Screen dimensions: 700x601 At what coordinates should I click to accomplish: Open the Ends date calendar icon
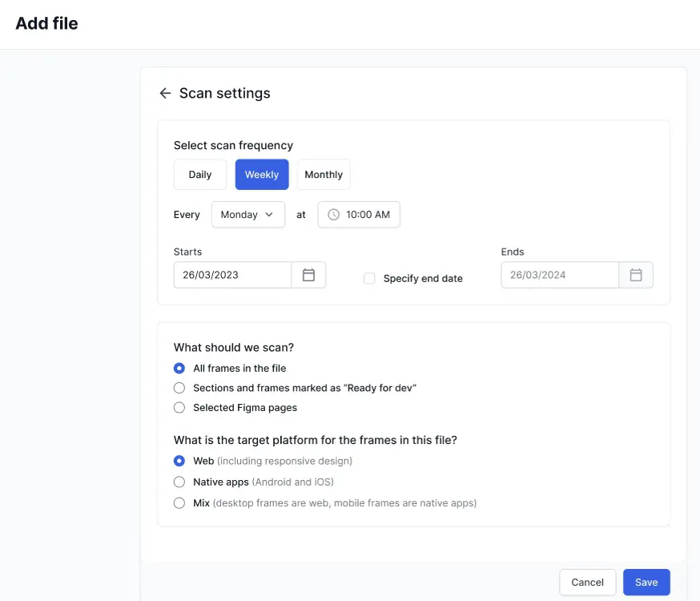tap(636, 275)
